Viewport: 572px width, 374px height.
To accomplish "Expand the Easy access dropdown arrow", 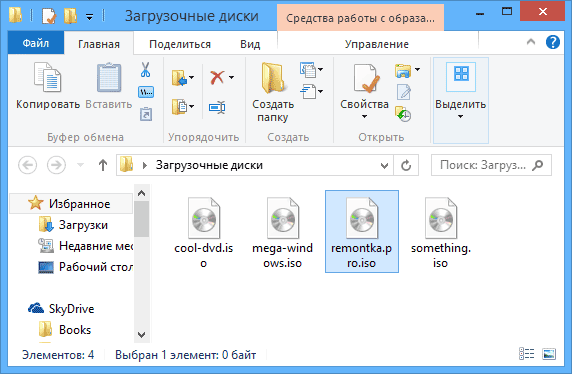I will (320, 92).
